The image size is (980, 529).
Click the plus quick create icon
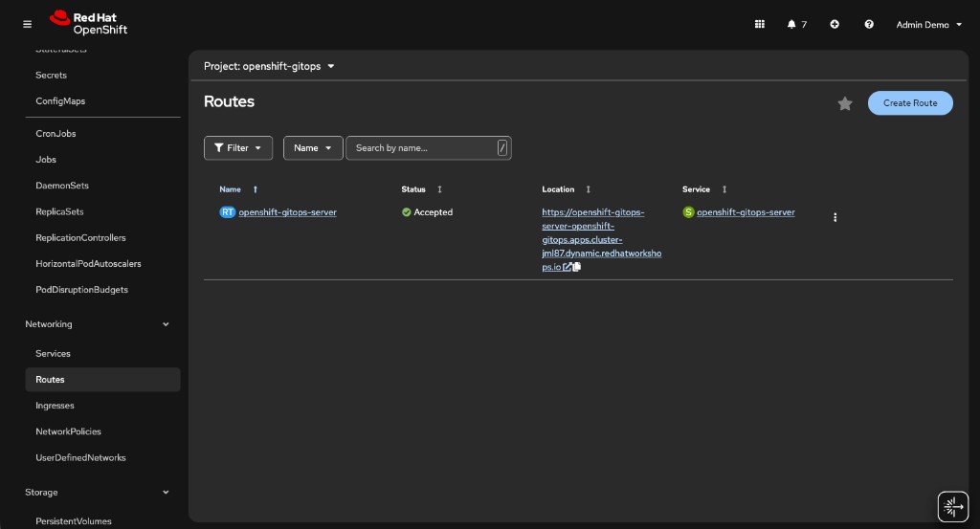coord(835,24)
